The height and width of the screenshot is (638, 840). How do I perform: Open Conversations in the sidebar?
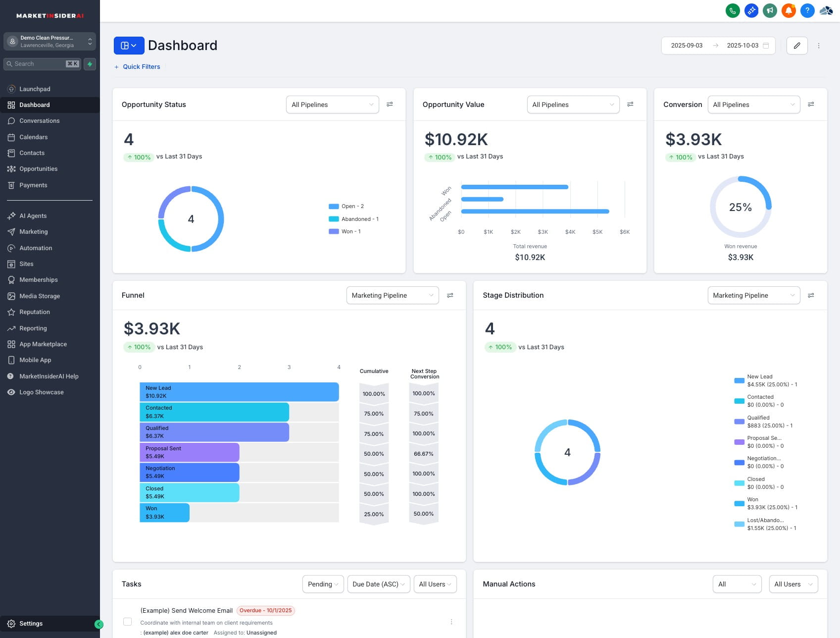click(39, 121)
